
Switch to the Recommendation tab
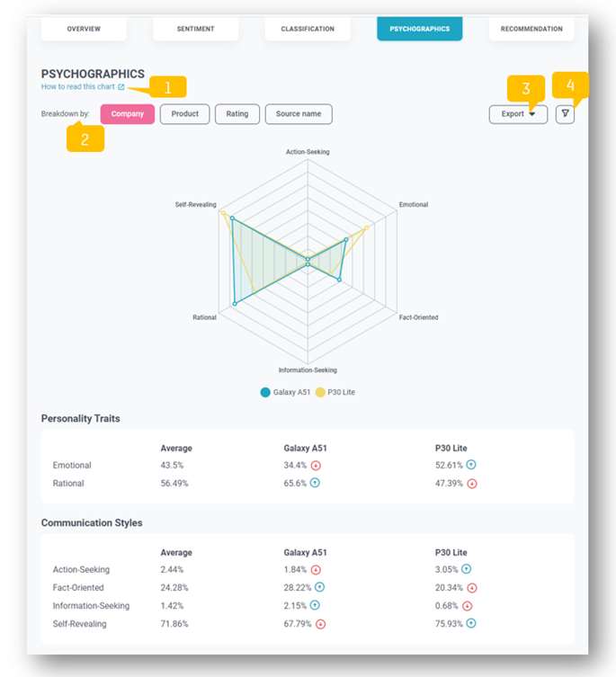531,29
